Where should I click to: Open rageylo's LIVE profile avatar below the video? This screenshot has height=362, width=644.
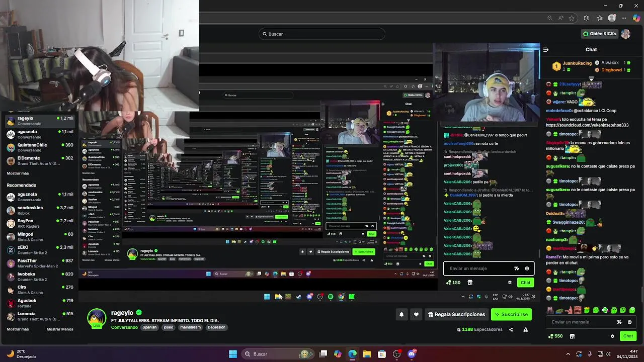tap(97, 319)
